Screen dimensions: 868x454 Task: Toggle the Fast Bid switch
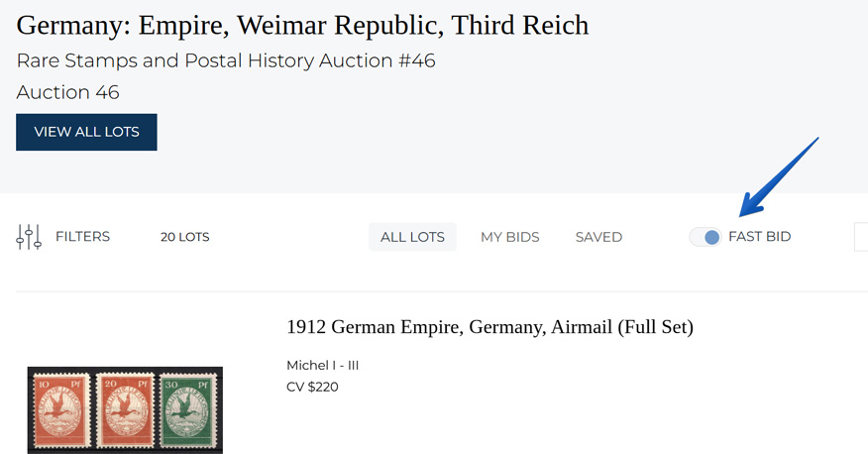pyautogui.click(x=705, y=237)
